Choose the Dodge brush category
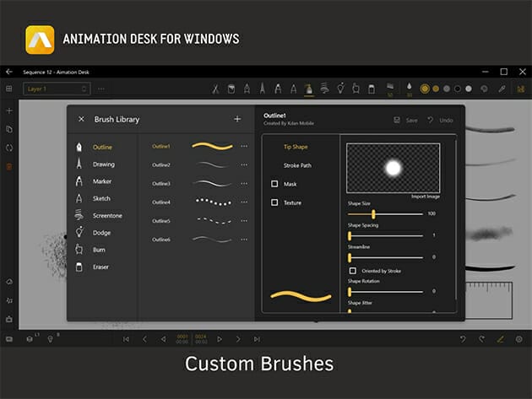 pos(103,232)
